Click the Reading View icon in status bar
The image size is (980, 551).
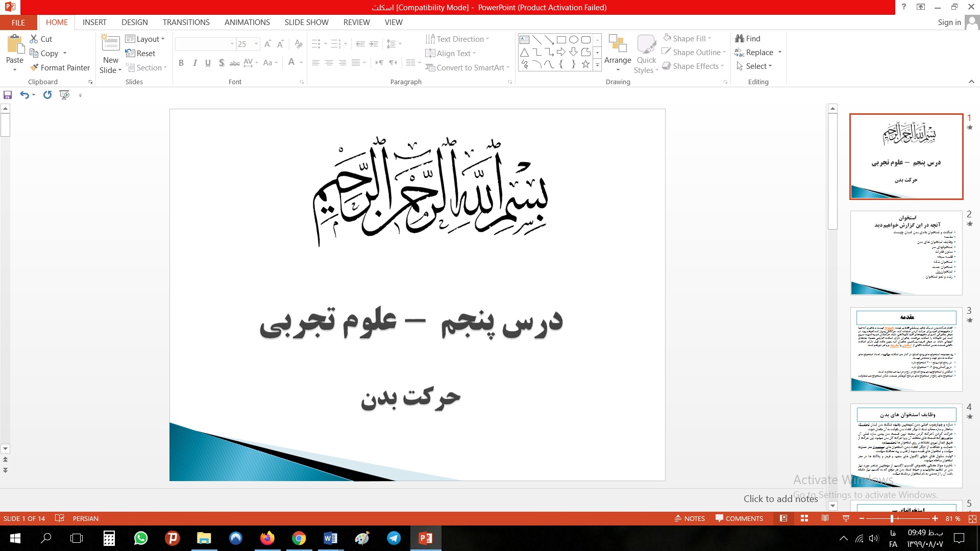(825, 518)
